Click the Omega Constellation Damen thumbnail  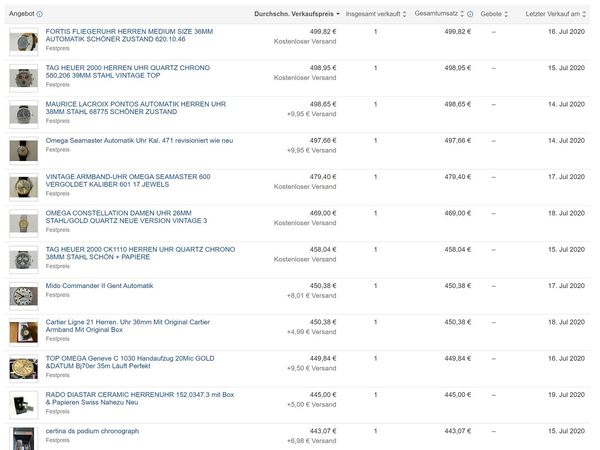coord(24,223)
